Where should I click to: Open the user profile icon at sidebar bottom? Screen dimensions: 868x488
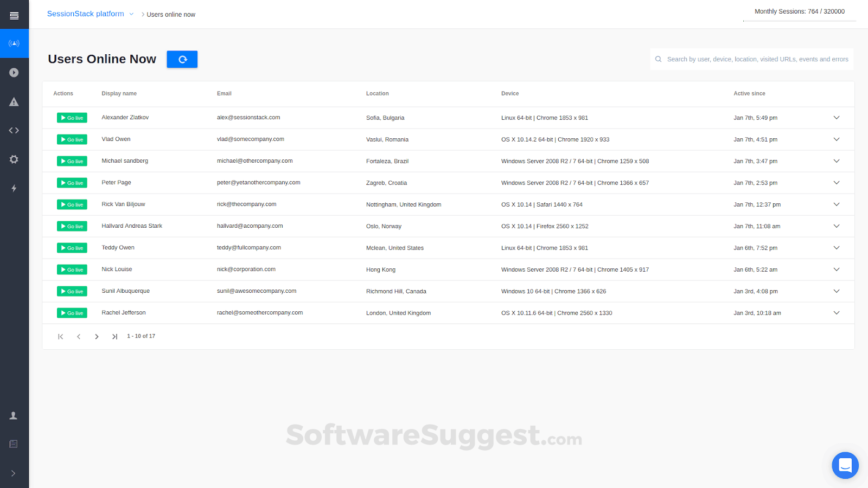point(14,415)
